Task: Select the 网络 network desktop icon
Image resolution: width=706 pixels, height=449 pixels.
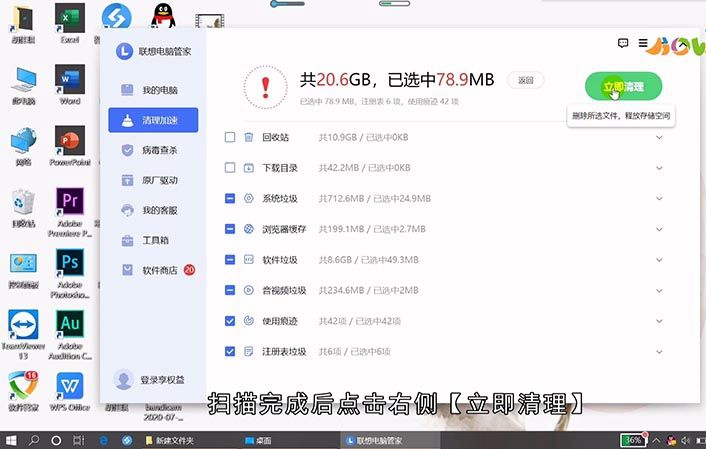Action: 23,146
